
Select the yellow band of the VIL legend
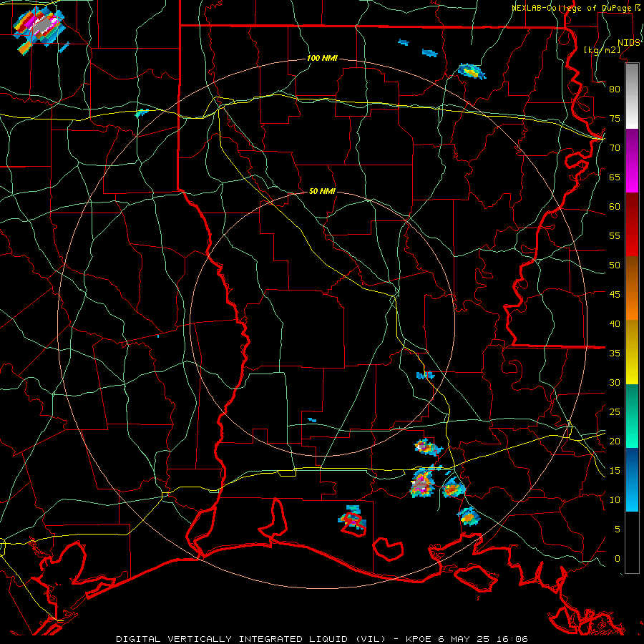pyautogui.click(x=632, y=352)
